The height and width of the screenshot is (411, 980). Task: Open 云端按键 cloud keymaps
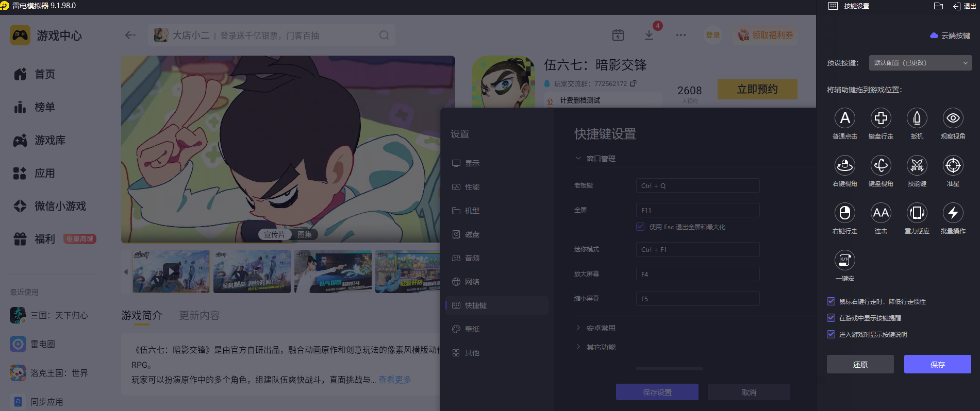950,36
